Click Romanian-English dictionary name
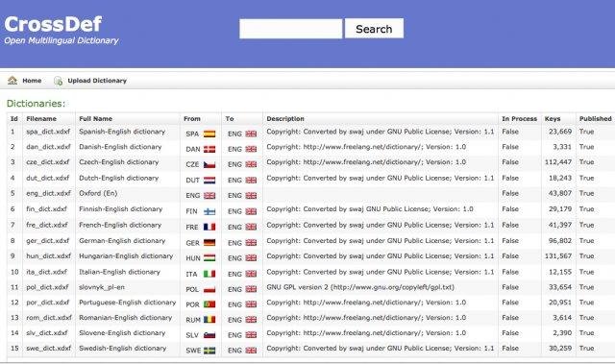The height and width of the screenshot is (364, 615). [126, 318]
